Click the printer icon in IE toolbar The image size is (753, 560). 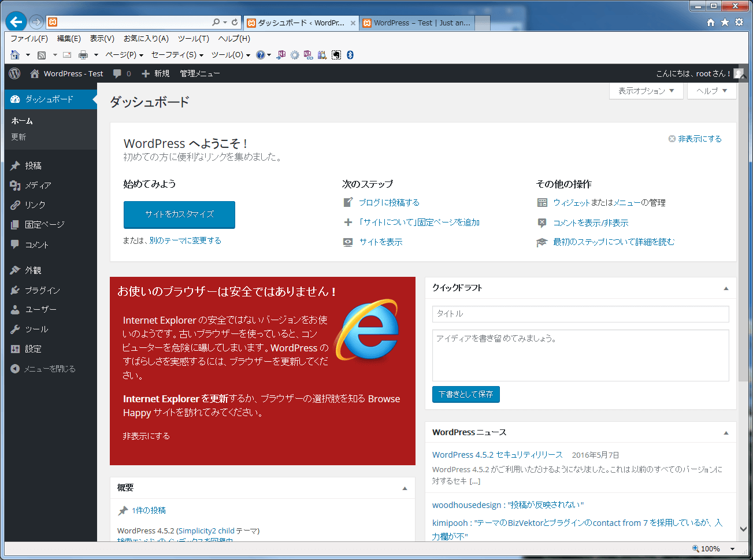[83, 55]
